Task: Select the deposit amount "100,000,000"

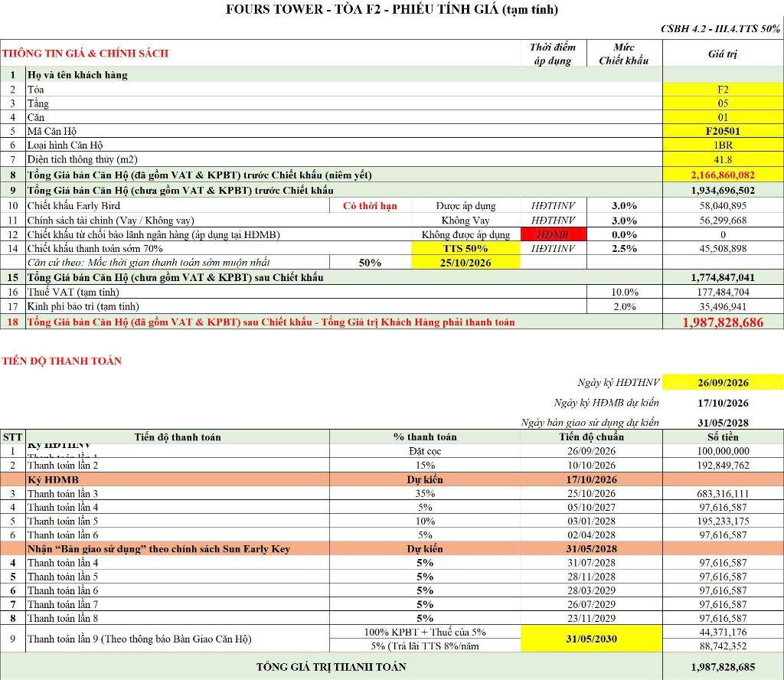Action: [723, 451]
